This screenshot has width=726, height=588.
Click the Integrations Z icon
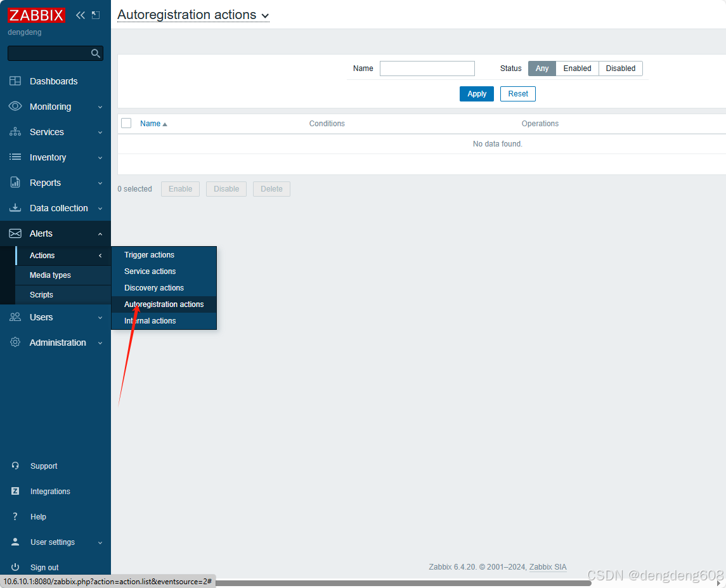point(15,491)
